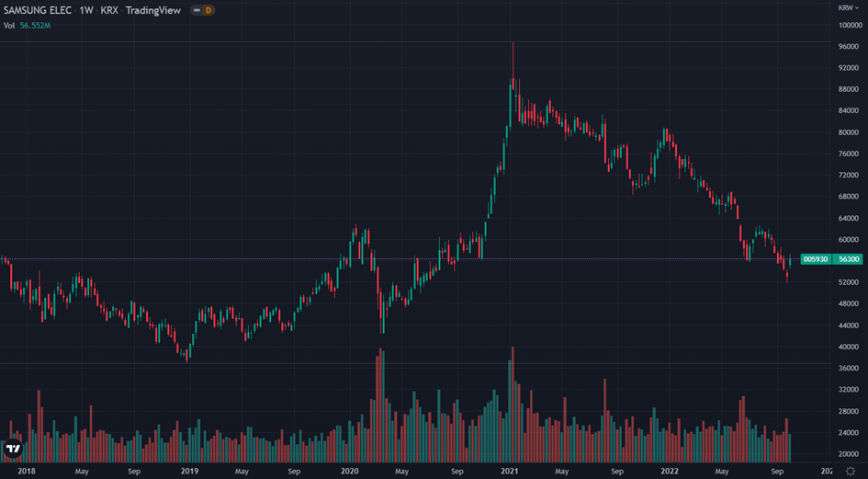Click the 2018 label on time axis
This screenshot has width=868, height=479.
coord(28,471)
